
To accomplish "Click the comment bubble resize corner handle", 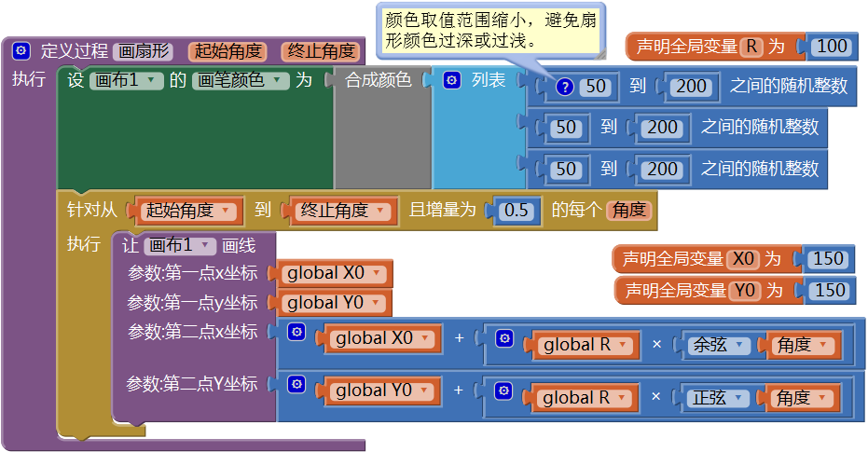I will (x=600, y=54).
